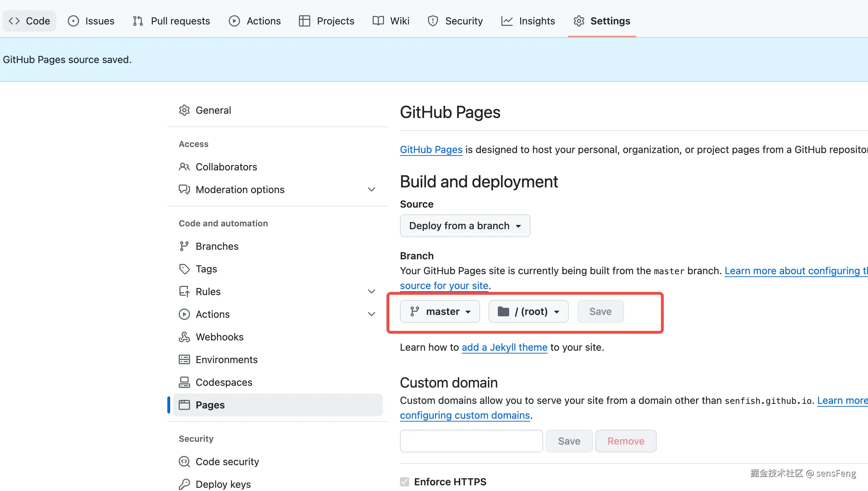Viewport: 868px width, 491px height.
Task: Click the Environments icon in sidebar
Action: (184, 360)
